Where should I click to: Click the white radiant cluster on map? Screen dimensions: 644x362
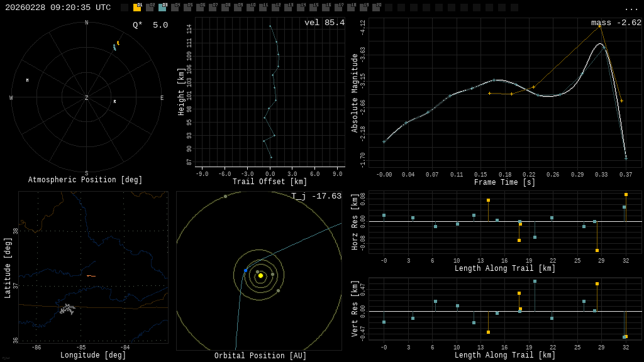pos(67,309)
